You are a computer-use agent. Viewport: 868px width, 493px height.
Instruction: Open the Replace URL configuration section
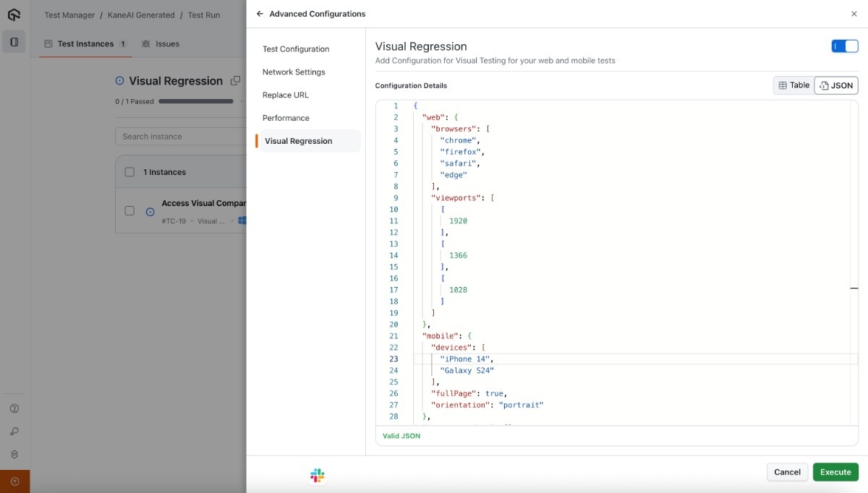pyautogui.click(x=284, y=95)
